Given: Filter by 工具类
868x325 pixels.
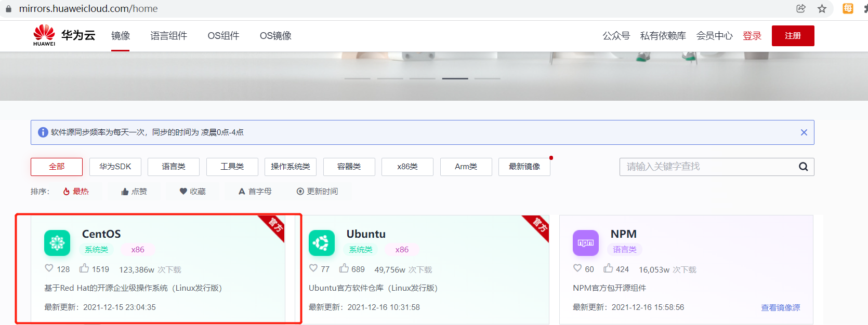Looking at the screenshot, I should pos(232,167).
